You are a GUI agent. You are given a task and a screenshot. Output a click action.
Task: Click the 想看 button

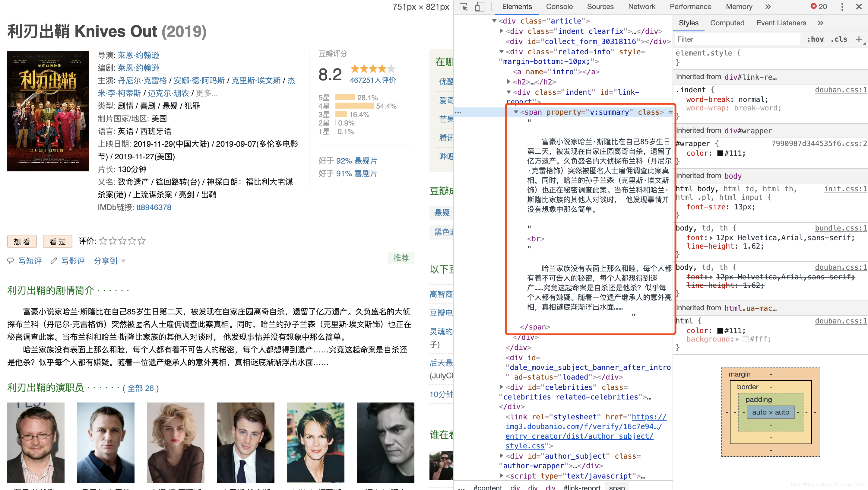coord(22,241)
